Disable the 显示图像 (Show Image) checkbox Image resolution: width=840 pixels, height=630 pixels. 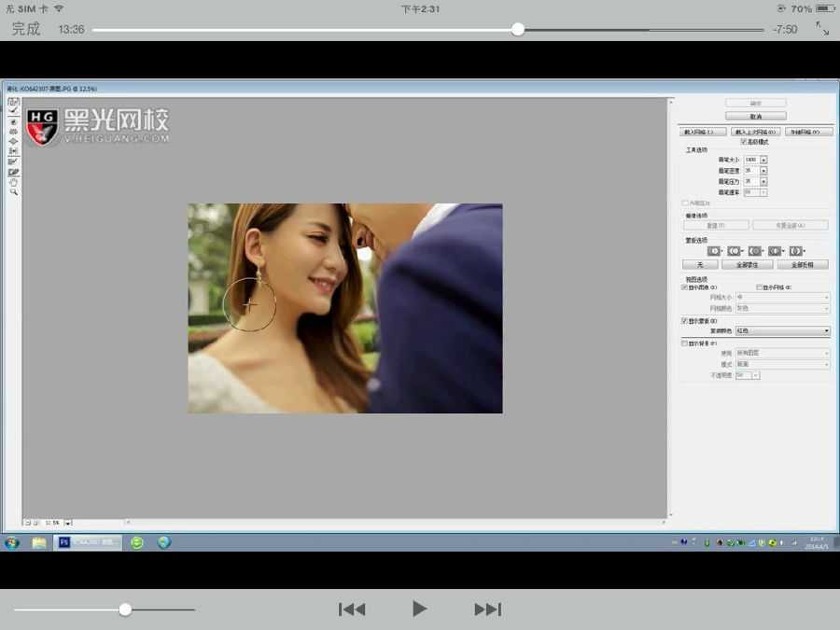[x=686, y=287]
